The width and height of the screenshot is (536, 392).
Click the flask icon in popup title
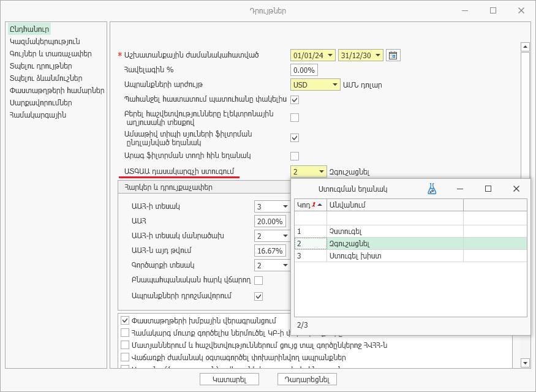[432, 189]
